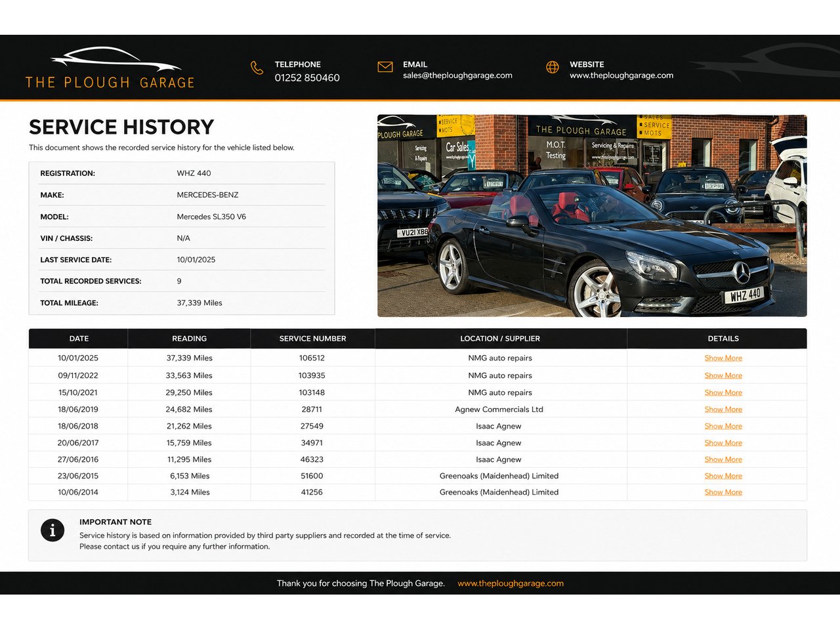The width and height of the screenshot is (840, 630).
Task: Click the footer www.theploughgarage.com link
Action: point(511,583)
